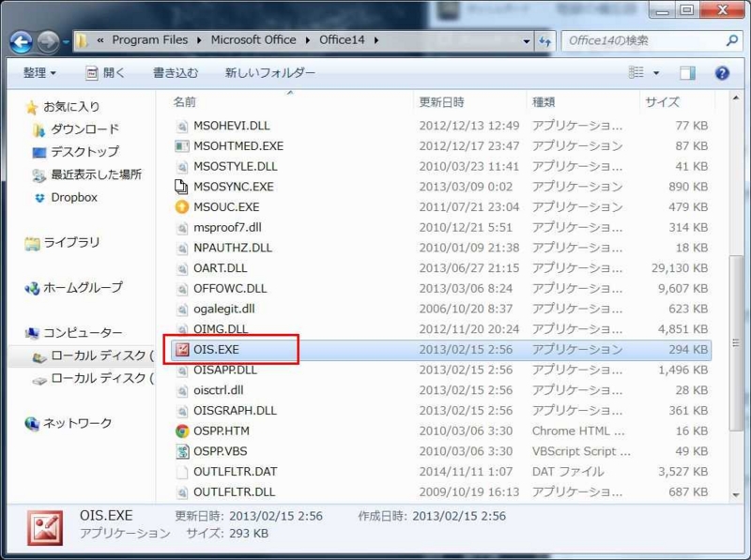The height and width of the screenshot is (560, 751).
Task: Click the blue help question icon
Action: coord(722,73)
